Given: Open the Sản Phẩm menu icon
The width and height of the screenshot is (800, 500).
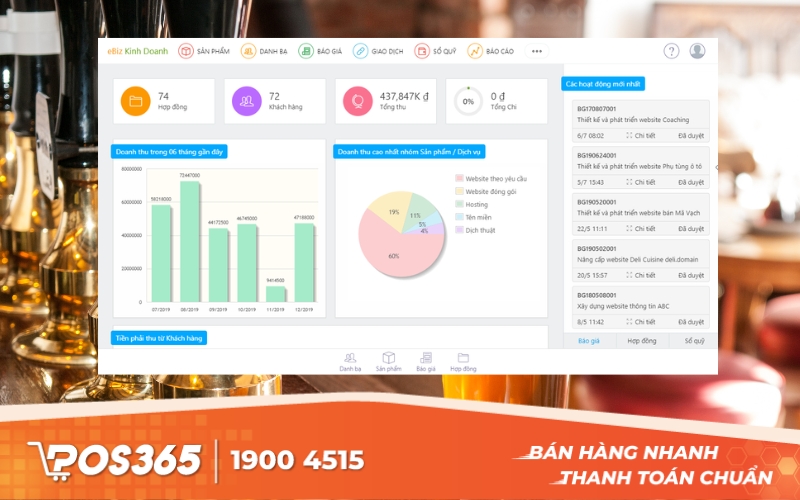Looking at the screenshot, I should (186, 51).
